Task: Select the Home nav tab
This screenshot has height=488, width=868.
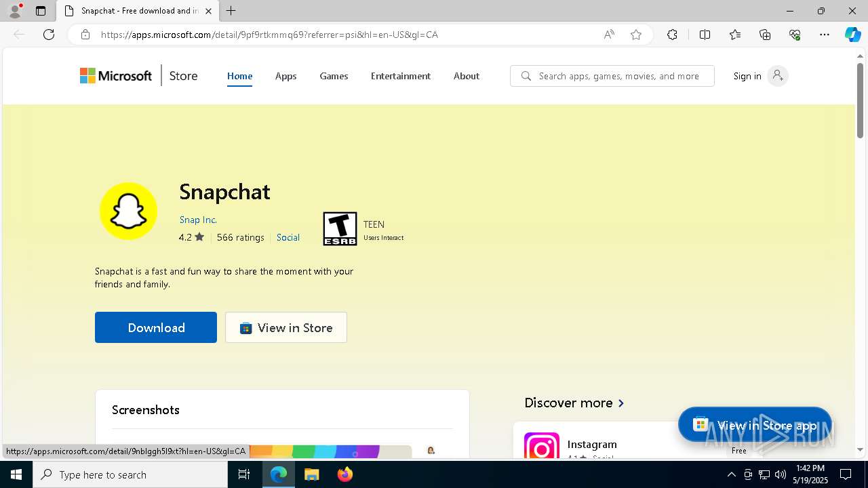Action: (x=239, y=76)
